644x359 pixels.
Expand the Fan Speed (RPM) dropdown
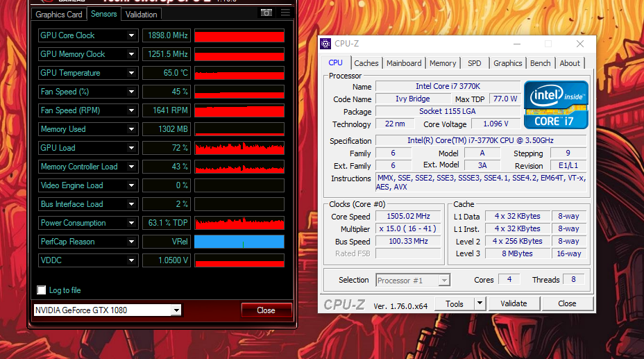coord(131,110)
